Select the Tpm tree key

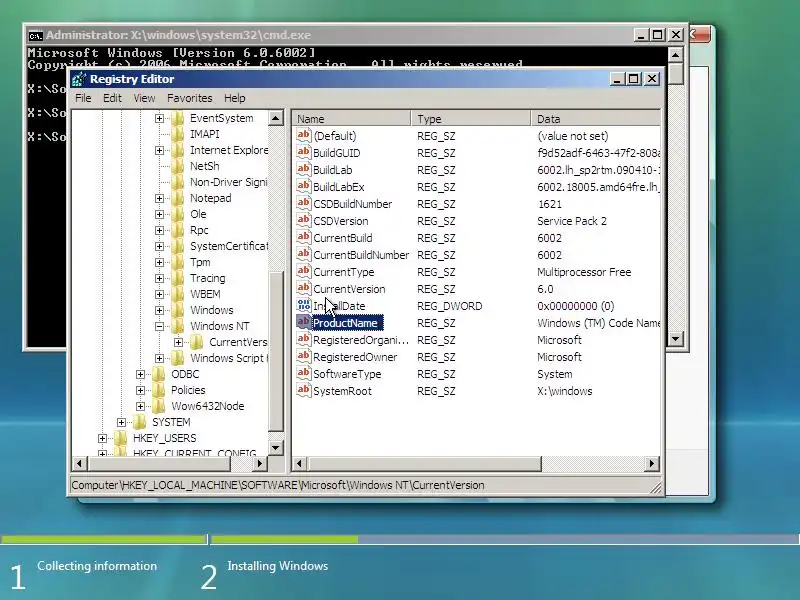point(200,262)
